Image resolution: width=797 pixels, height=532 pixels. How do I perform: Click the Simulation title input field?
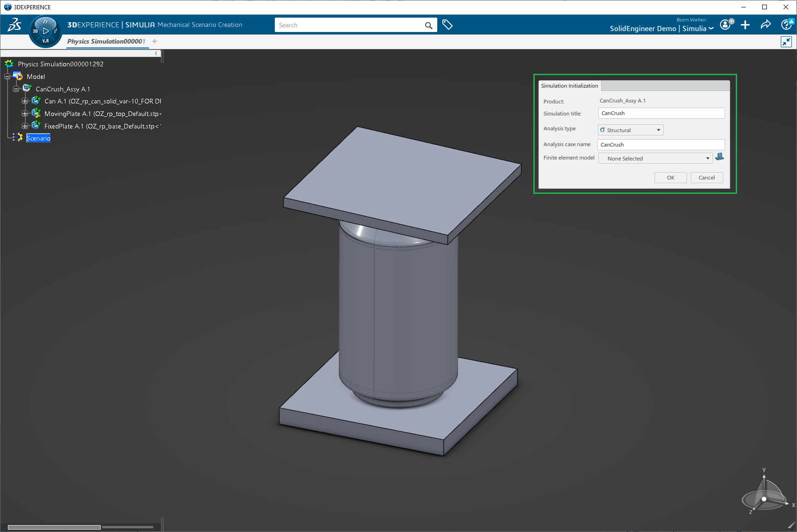[661, 113]
